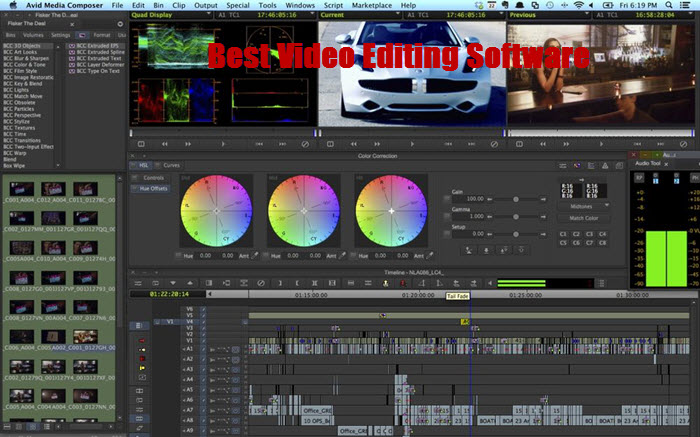The image size is (700, 437).
Task: Click the Hue eyedropper for midtones wheel
Action: coord(342,256)
